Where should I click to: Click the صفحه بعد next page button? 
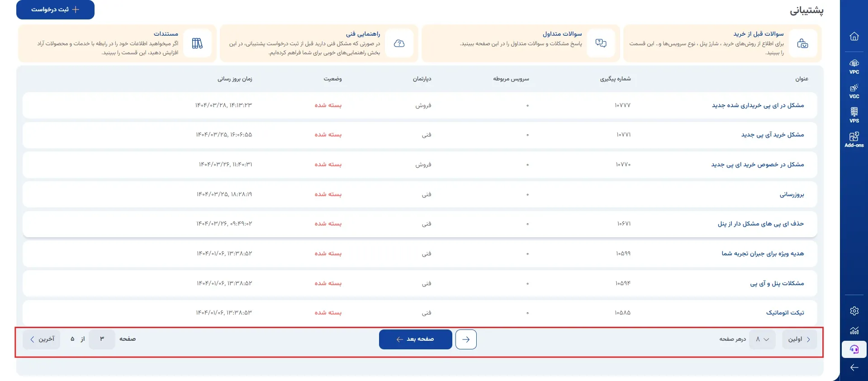click(x=416, y=339)
